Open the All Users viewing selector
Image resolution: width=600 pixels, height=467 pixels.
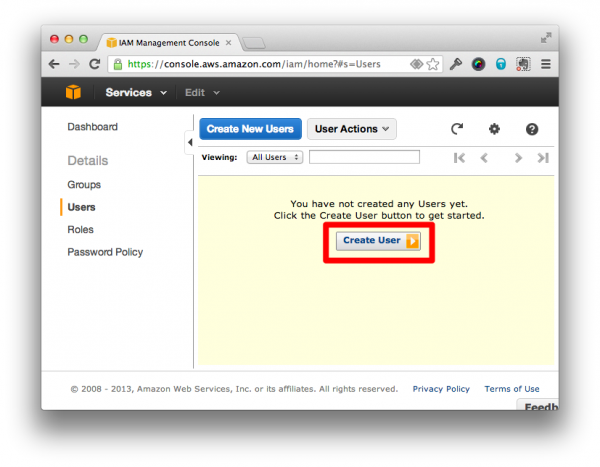coord(275,157)
